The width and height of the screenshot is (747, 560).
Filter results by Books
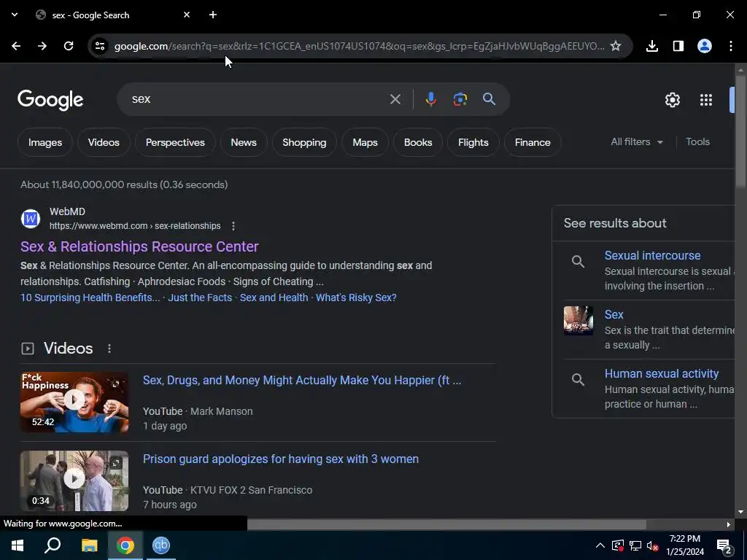click(x=418, y=142)
